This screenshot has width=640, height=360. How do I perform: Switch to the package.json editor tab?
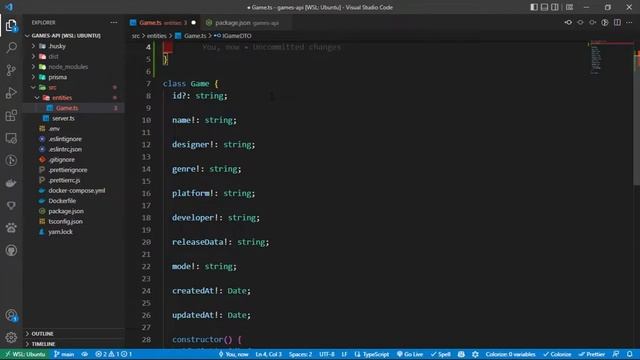tap(247, 23)
